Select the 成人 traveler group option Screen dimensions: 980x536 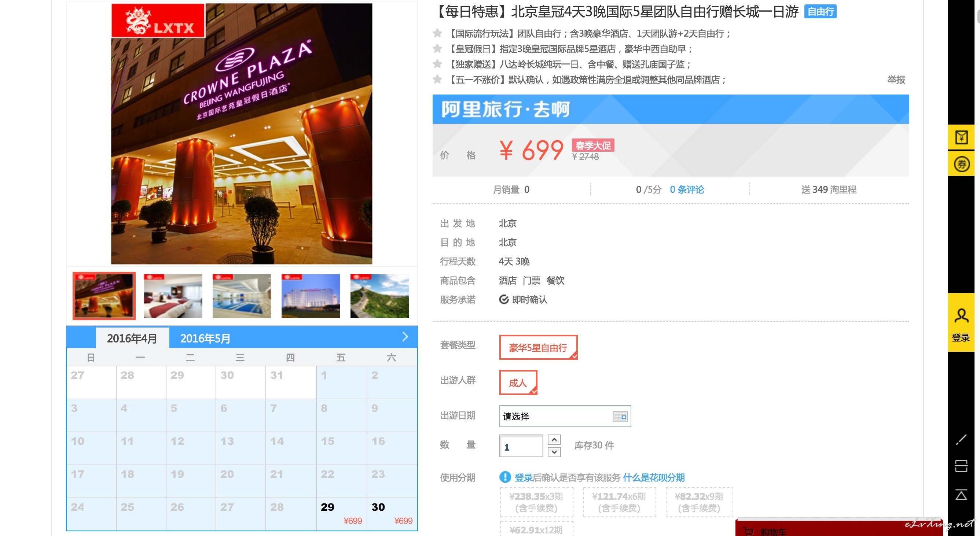point(518,382)
